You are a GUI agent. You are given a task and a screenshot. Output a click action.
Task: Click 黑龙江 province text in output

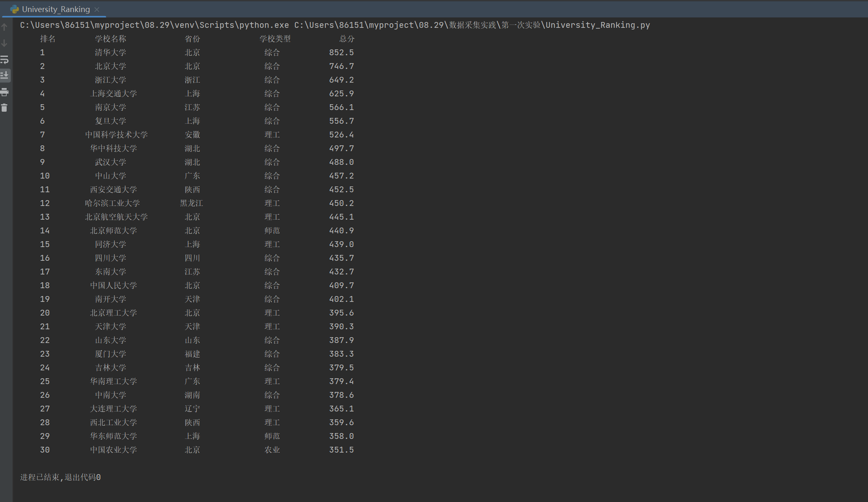coord(192,203)
